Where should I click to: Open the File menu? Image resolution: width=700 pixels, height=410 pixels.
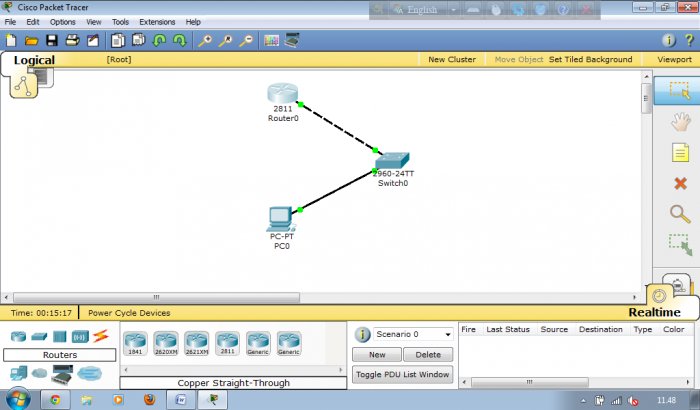pos(10,22)
